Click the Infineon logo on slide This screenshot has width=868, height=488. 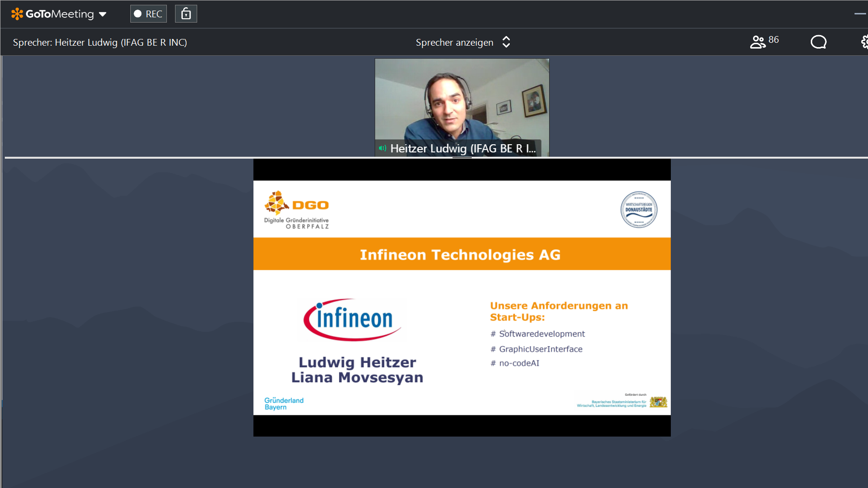[x=352, y=320]
